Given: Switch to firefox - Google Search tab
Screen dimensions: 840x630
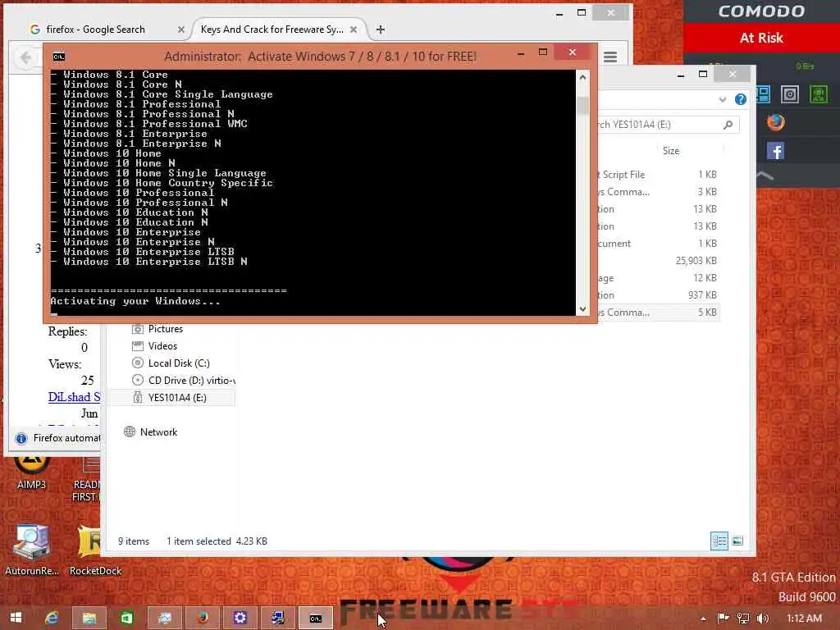Looking at the screenshot, I should pos(95,30).
